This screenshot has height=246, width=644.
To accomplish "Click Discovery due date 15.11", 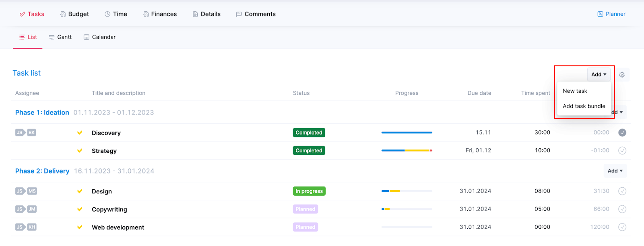I will (483, 133).
